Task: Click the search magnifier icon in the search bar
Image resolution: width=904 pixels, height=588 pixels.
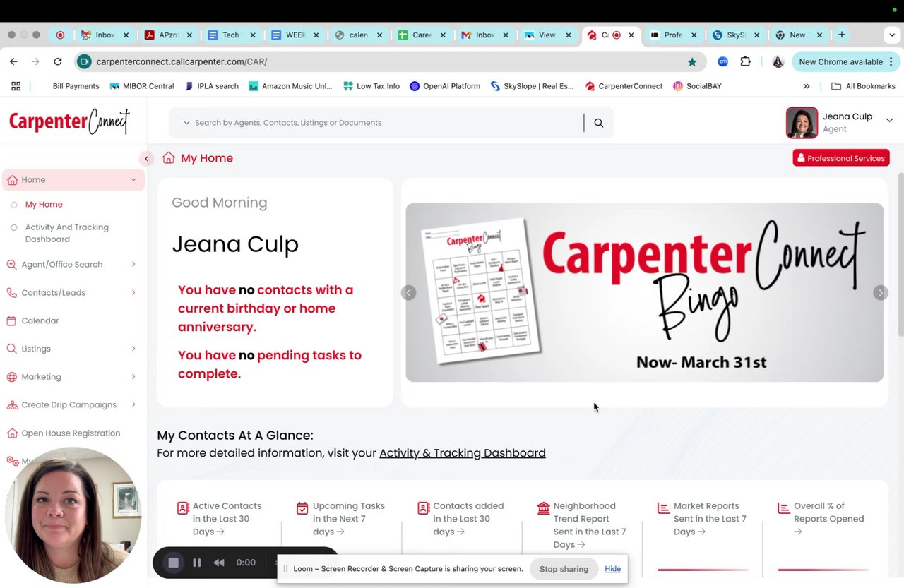Action: point(598,123)
